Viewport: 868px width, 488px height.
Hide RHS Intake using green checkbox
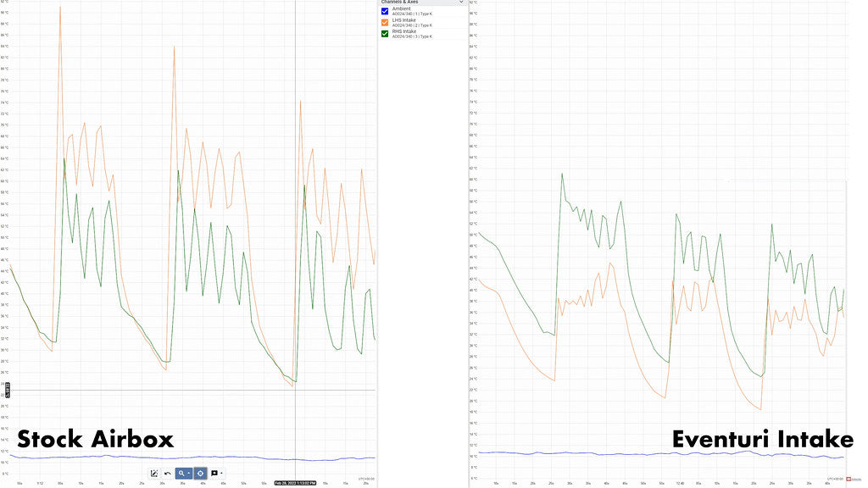[x=385, y=34]
